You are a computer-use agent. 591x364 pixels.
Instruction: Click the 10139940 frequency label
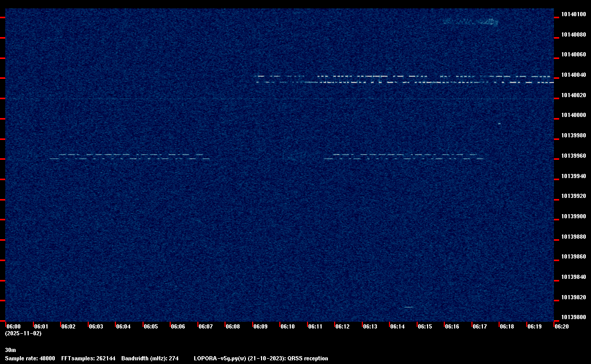point(573,176)
